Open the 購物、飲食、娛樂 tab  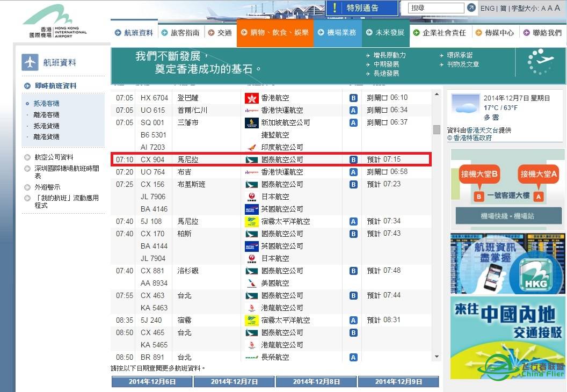[275, 33]
